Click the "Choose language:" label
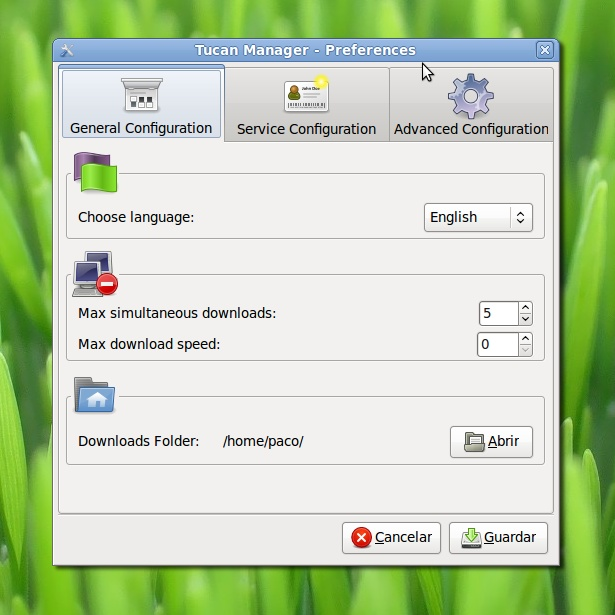The image size is (615, 615). [x=136, y=217]
